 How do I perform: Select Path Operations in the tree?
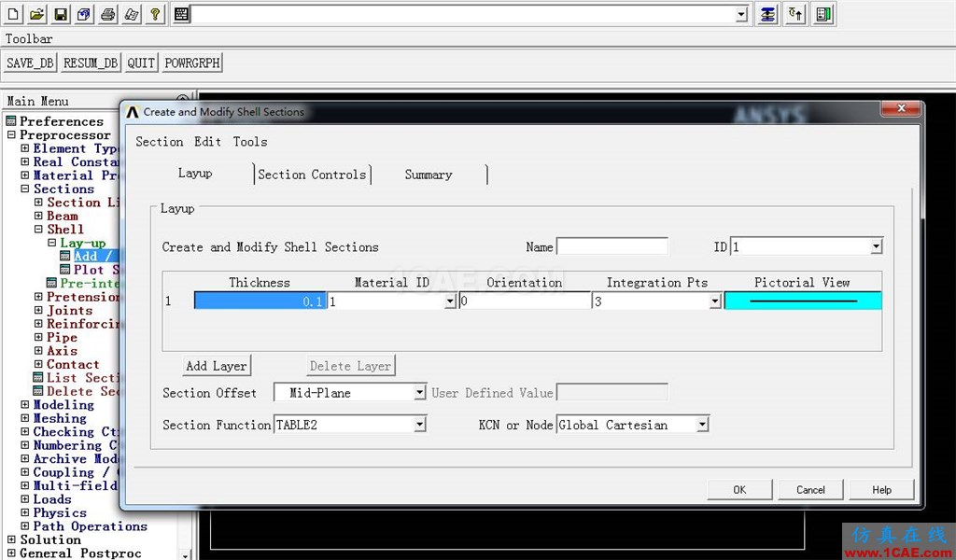point(91,525)
